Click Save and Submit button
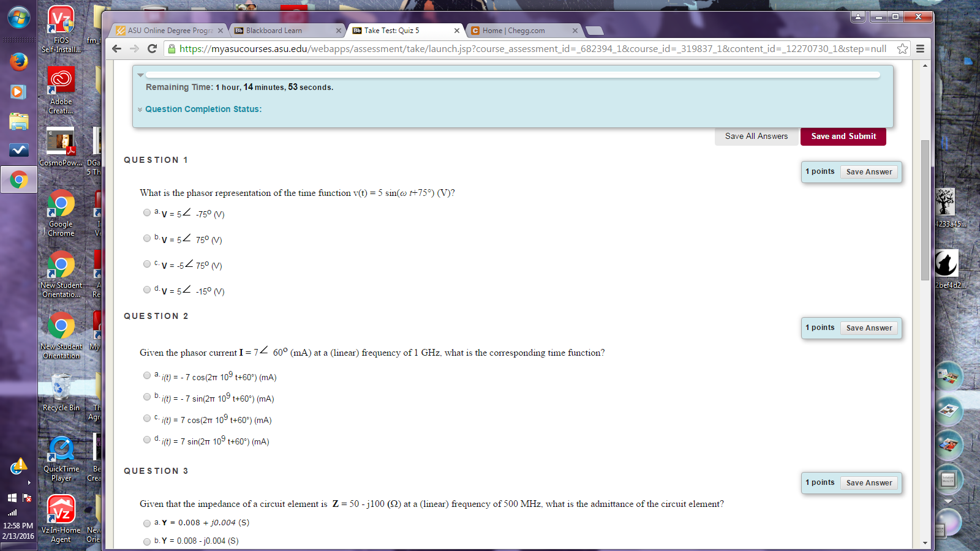The image size is (980, 551). [x=843, y=137]
